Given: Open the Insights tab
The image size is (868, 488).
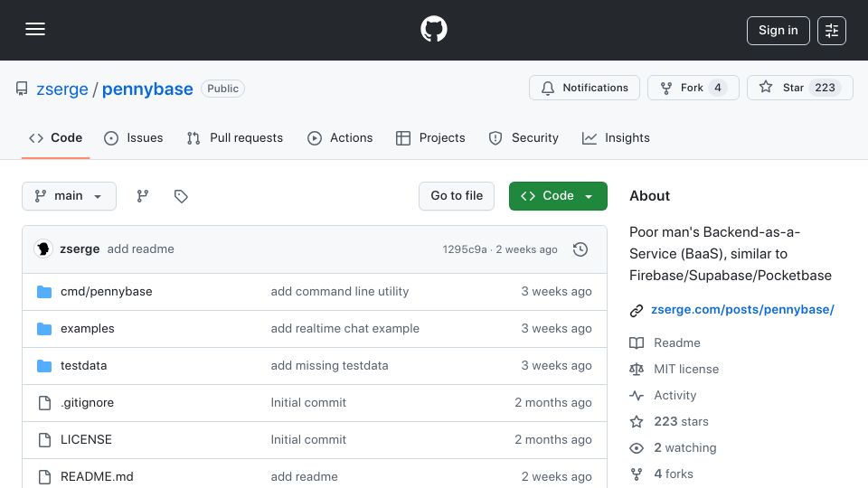Looking at the screenshot, I should tap(616, 137).
